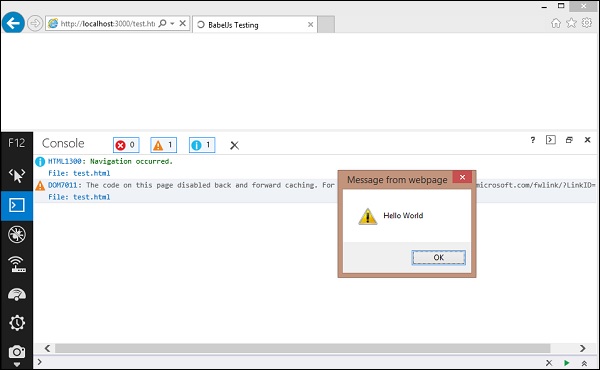This screenshot has width=600, height=370.
Task: Toggle the warnings filter showing 1
Action: click(x=163, y=145)
